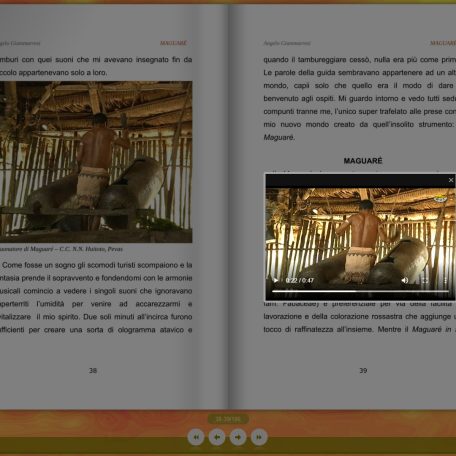Click the MAGUARÉ header on the left page
The height and width of the screenshot is (456, 456).
(173, 43)
